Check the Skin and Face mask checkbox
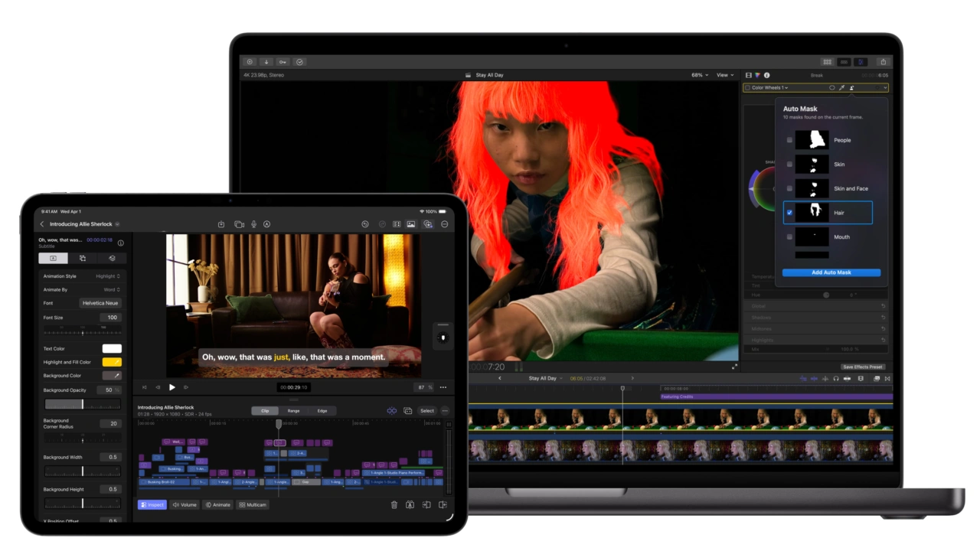 789,188
